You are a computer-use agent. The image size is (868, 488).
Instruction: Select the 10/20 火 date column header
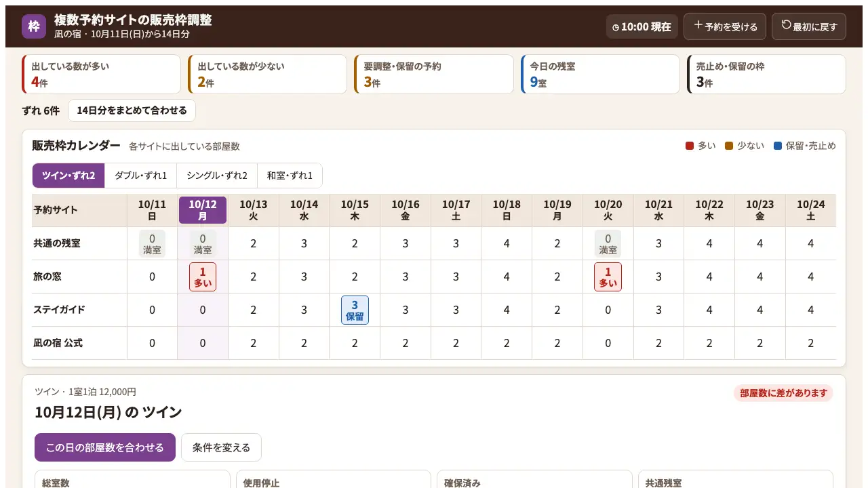[608, 210]
